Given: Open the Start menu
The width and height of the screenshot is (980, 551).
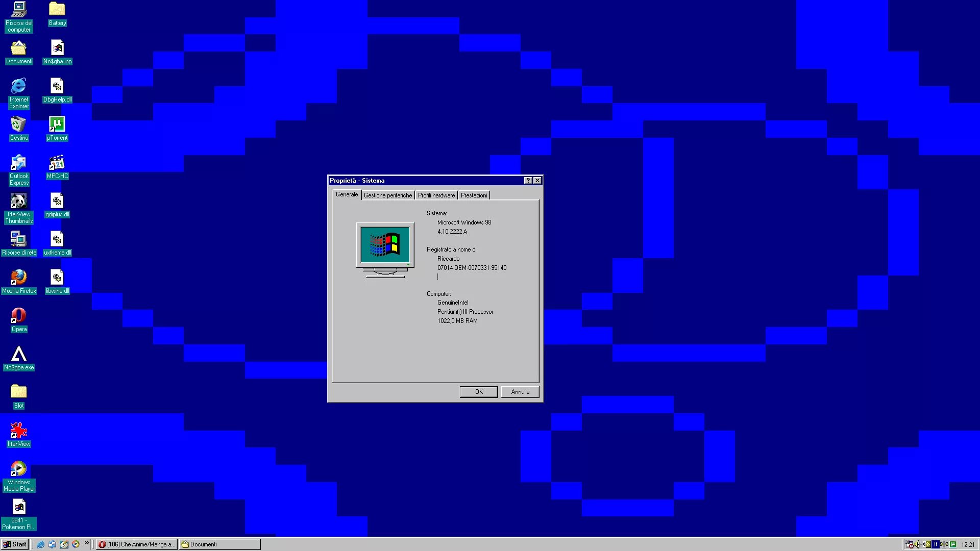Looking at the screenshot, I should click(x=15, y=544).
